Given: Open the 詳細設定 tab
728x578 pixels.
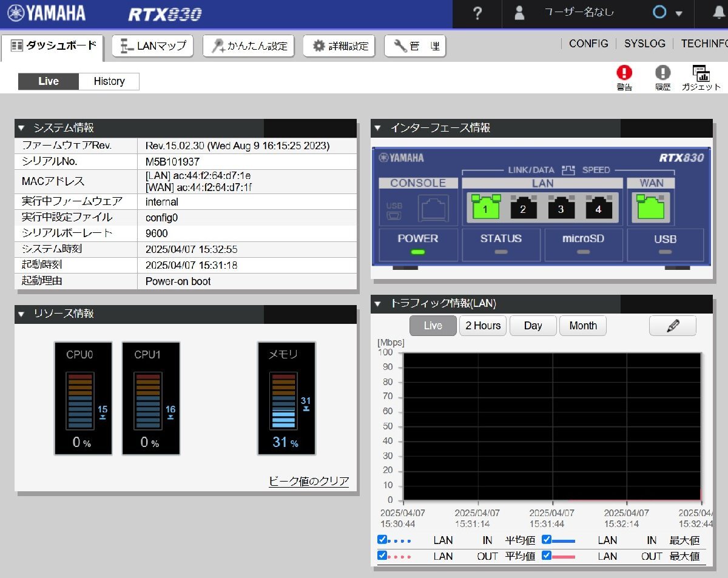Looking at the screenshot, I should click(339, 46).
